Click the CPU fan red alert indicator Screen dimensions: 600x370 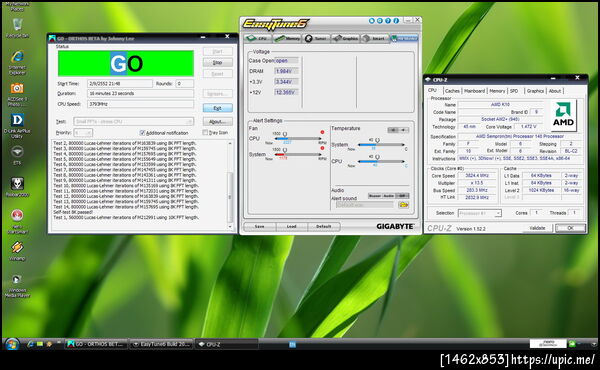[322, 132]
